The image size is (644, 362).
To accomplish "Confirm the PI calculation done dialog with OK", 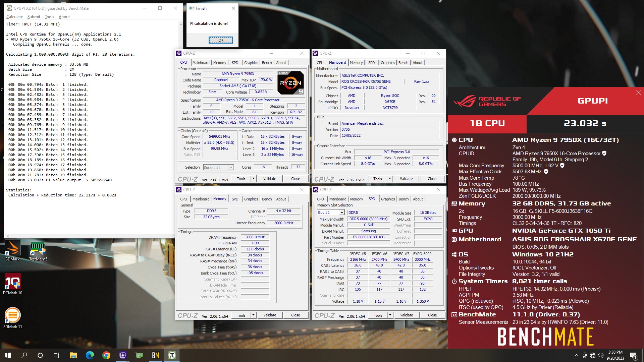I will 221,40.
